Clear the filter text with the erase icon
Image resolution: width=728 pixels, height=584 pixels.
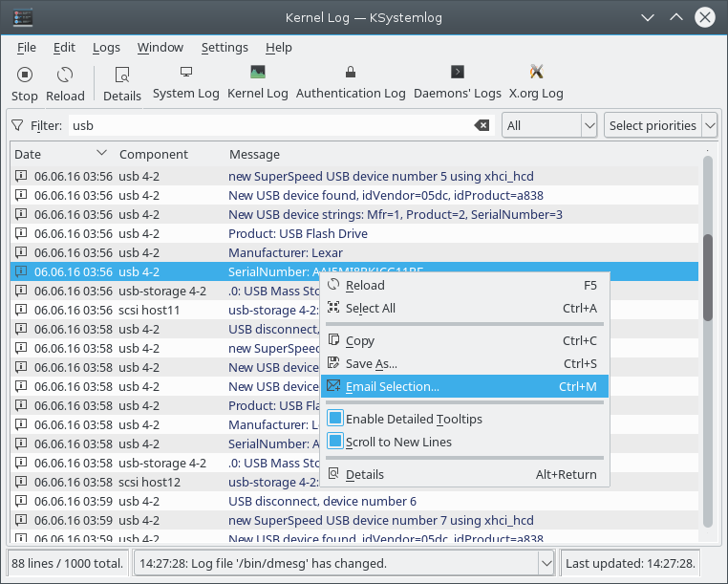click(482, 125)
